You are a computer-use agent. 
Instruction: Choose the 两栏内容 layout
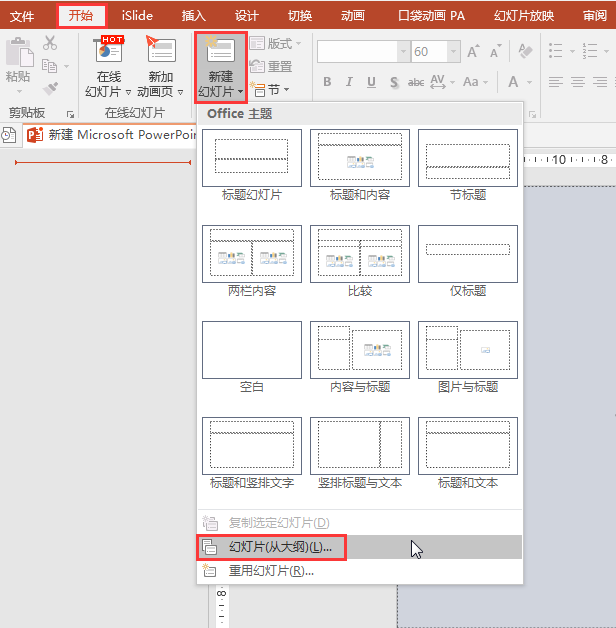[252, 254]
